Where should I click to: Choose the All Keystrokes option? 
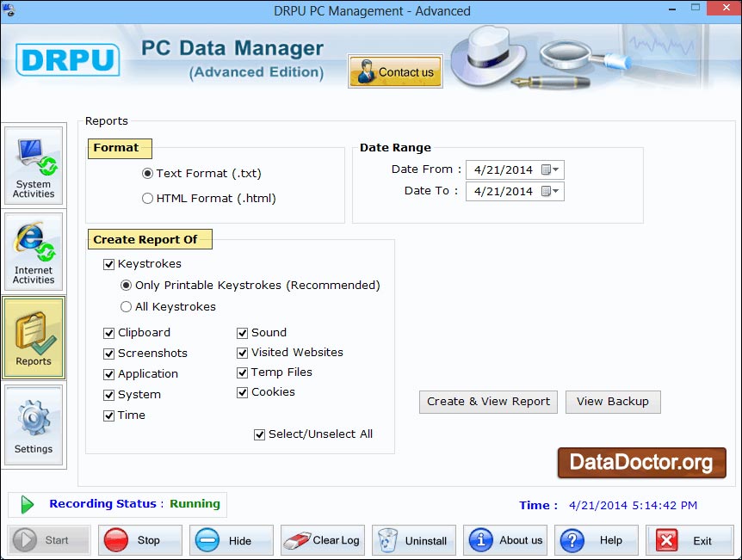click(x=125, y=306)
